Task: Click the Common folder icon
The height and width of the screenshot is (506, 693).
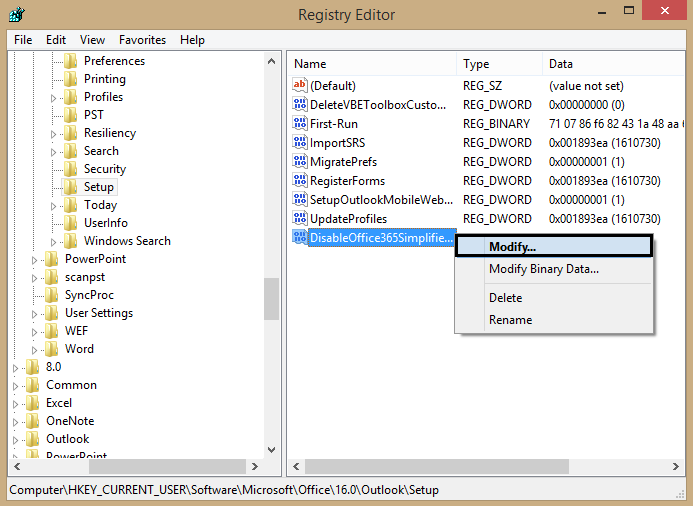Action: tap(33, 385)
